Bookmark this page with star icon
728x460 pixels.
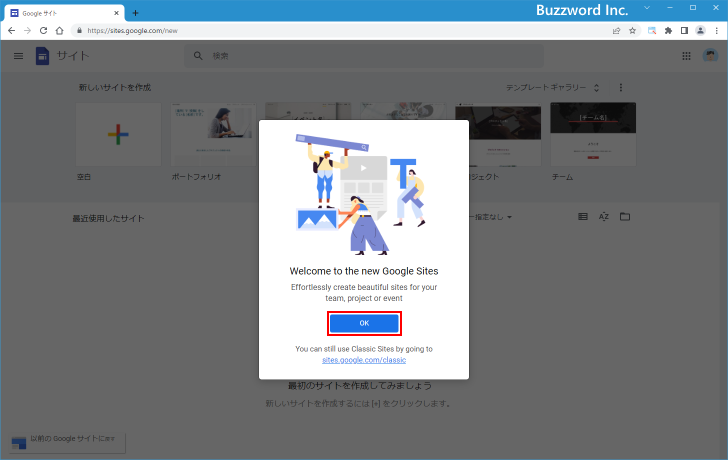(x=632, y=31)
